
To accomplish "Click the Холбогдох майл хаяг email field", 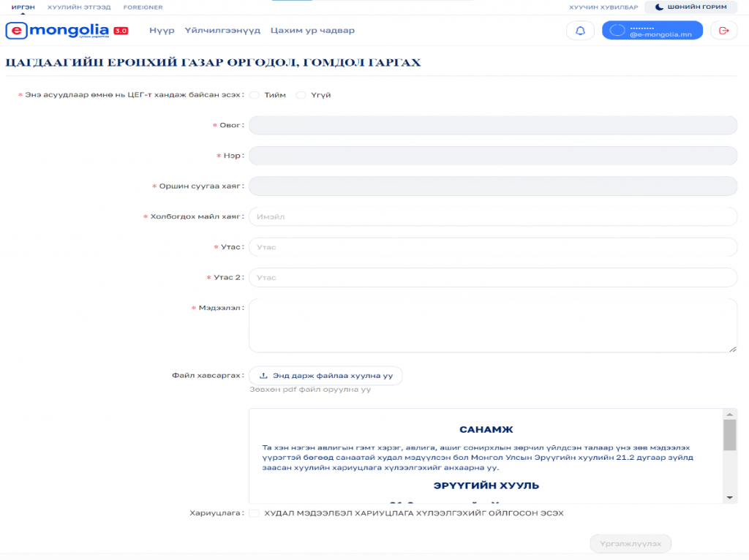I will tap(492, 217).
